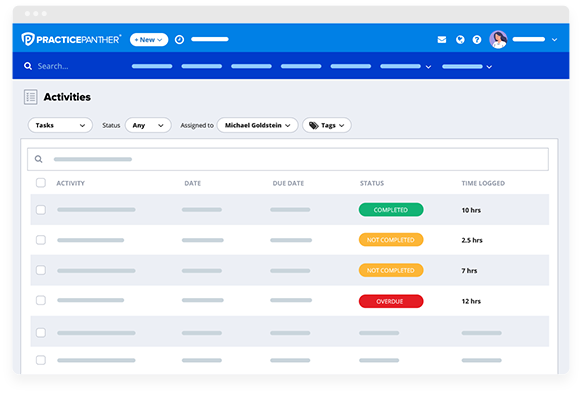The height and width of the screenshot is (394, 582).
Task: Check the box for the 2.5 hrs row
Action: click(41, 240)
